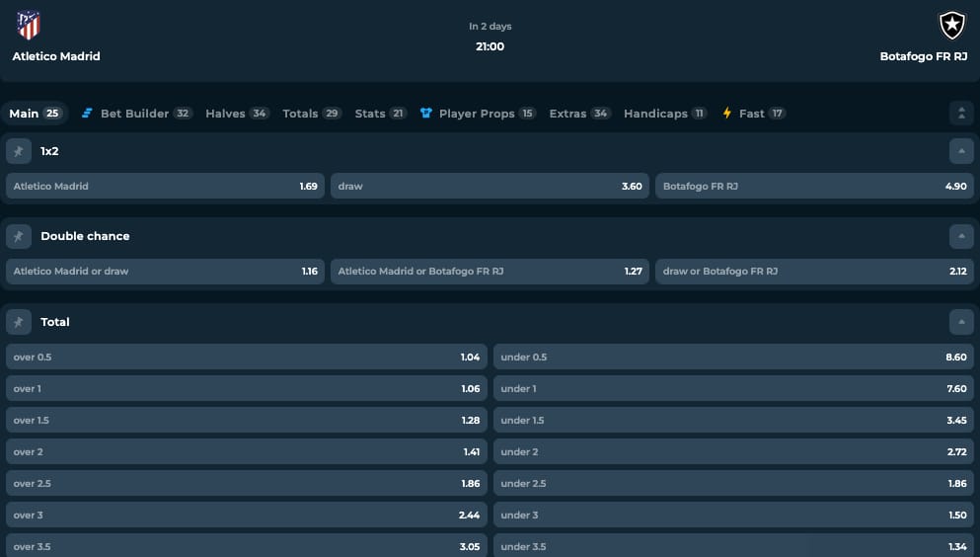The height and width of the screenshot is (557, 980).
Task: Select over 1.5 at 1.28
Action: click(247, 420)
